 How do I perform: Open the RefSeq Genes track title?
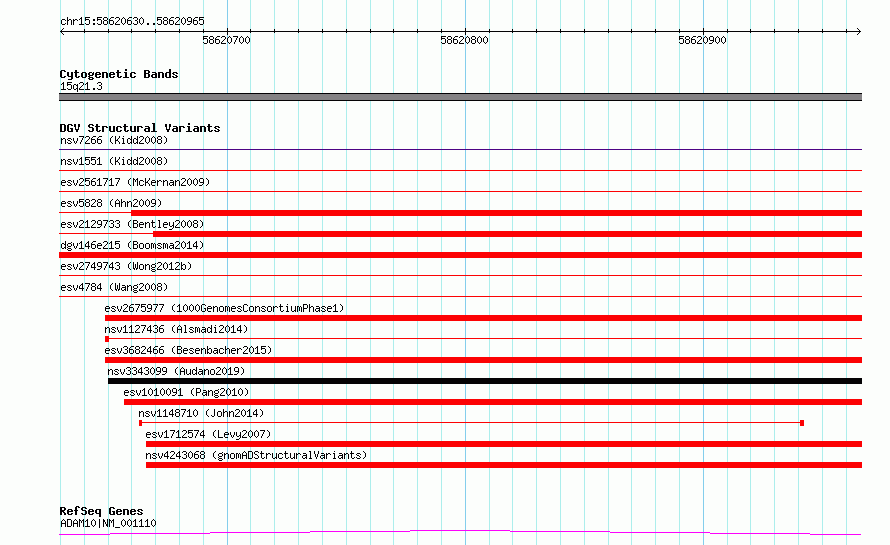click(x=101, y=512)
